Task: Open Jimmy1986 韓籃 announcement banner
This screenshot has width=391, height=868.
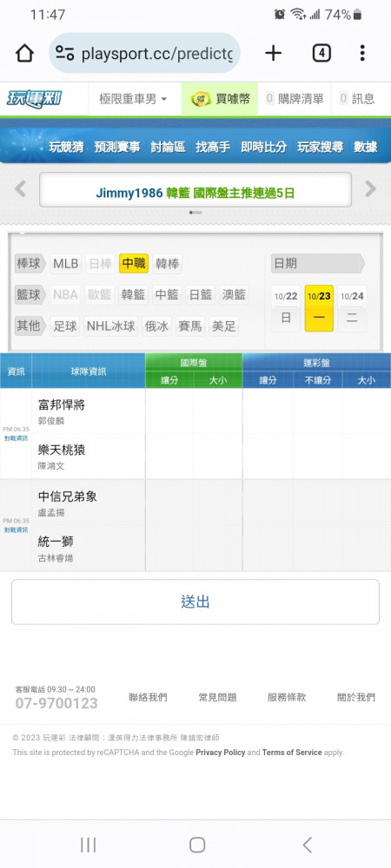Action: pos(195,189)
